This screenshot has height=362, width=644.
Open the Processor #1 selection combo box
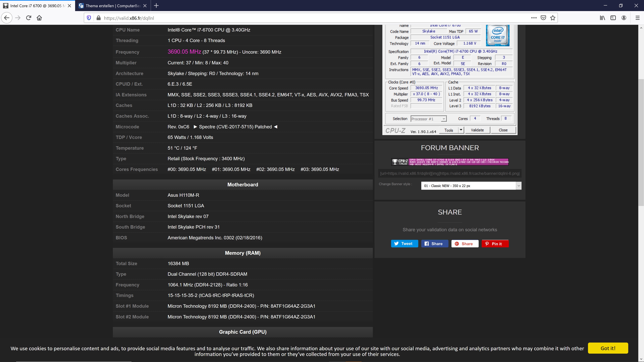coord(428,119)
